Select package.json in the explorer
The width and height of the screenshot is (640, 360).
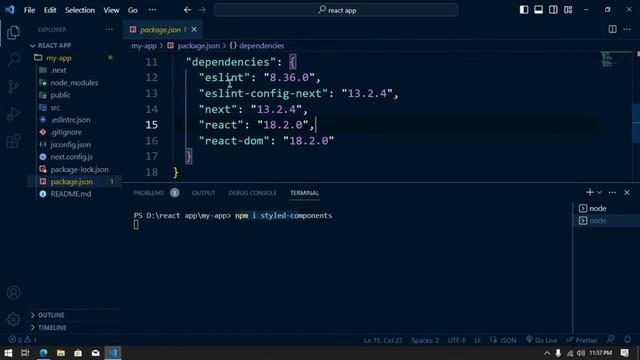[74, 182]
